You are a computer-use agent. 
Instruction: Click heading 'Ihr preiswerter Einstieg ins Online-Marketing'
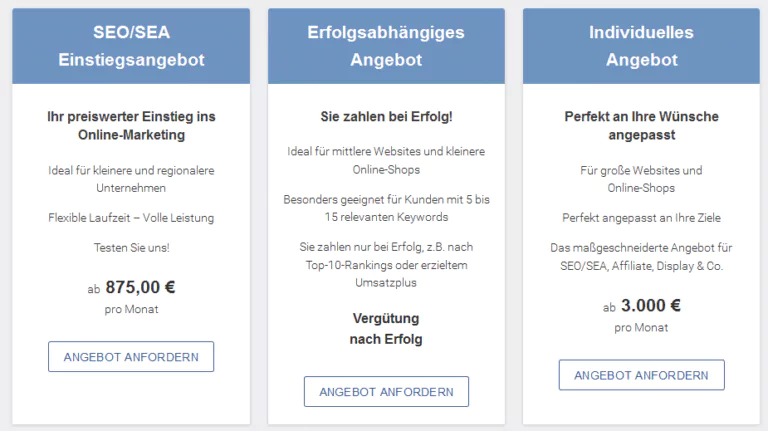[x=131, y=125]
